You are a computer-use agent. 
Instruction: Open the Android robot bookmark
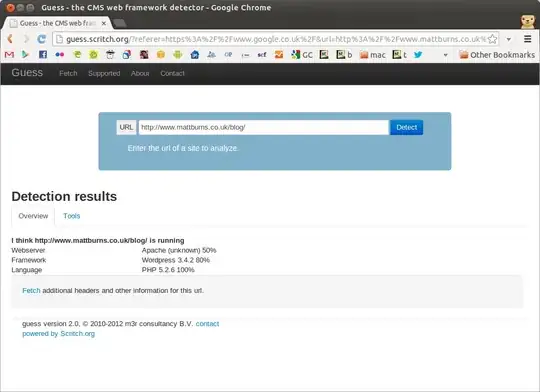pyautogui.click(x=178, y=54)
